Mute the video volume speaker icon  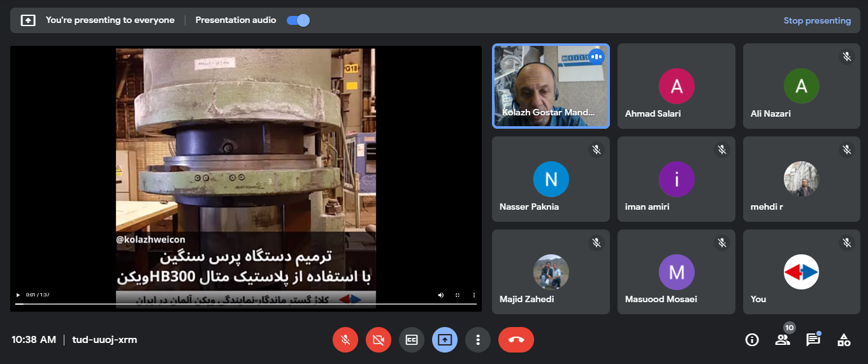[x=440, y=295]
